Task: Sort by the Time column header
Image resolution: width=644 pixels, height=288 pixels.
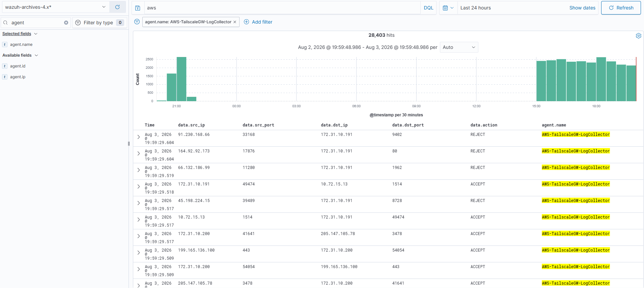Action: coord(149,125)
